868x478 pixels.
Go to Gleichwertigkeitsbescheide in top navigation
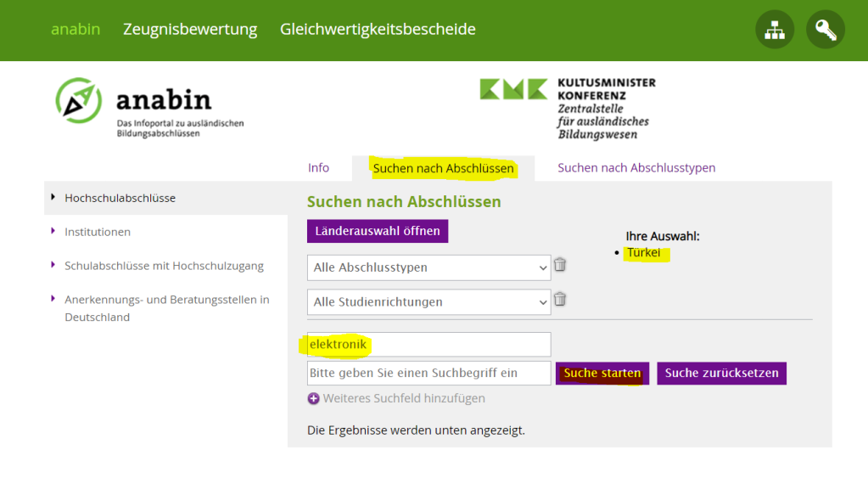click(378, 30)
